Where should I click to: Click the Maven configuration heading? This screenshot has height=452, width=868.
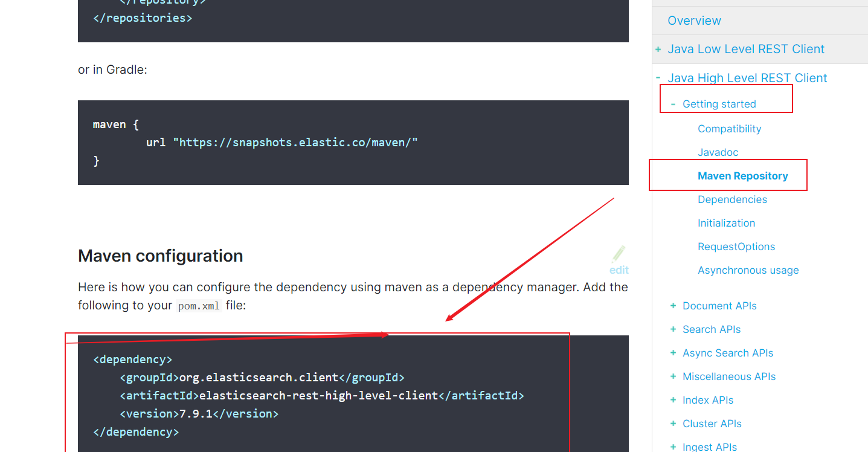[x=161, y=256]
